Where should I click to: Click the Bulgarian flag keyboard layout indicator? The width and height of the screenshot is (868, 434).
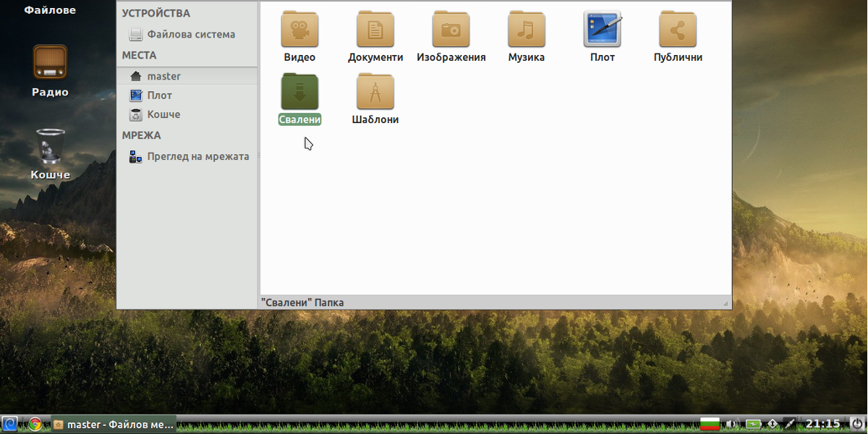point(710,424)
